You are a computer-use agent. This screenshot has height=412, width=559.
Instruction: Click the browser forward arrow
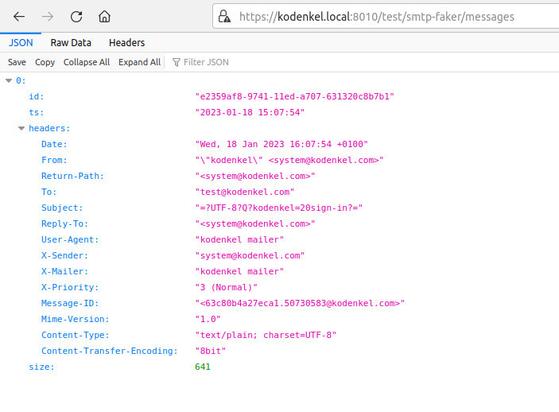tap(47, 16)
